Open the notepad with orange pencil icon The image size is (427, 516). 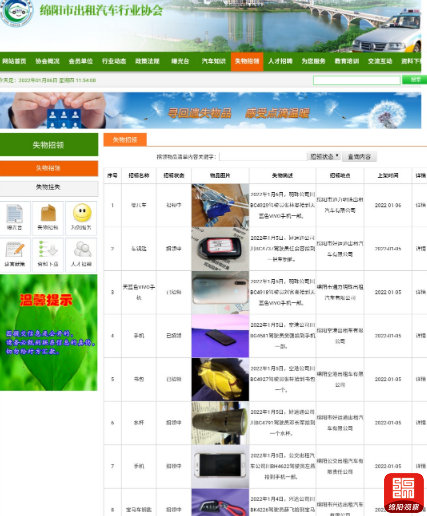tap(15, 250)
